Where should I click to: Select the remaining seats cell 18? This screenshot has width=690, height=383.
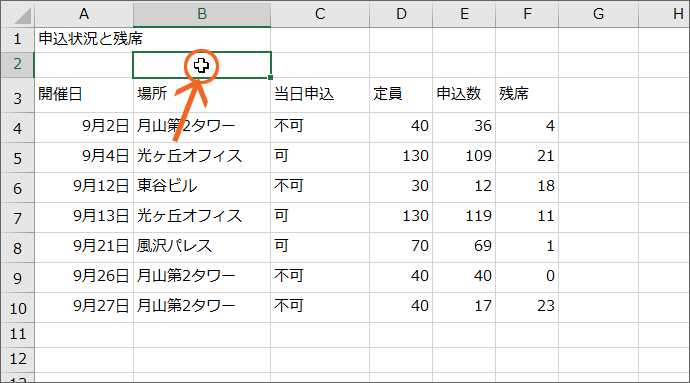click(x=527, y=188)
